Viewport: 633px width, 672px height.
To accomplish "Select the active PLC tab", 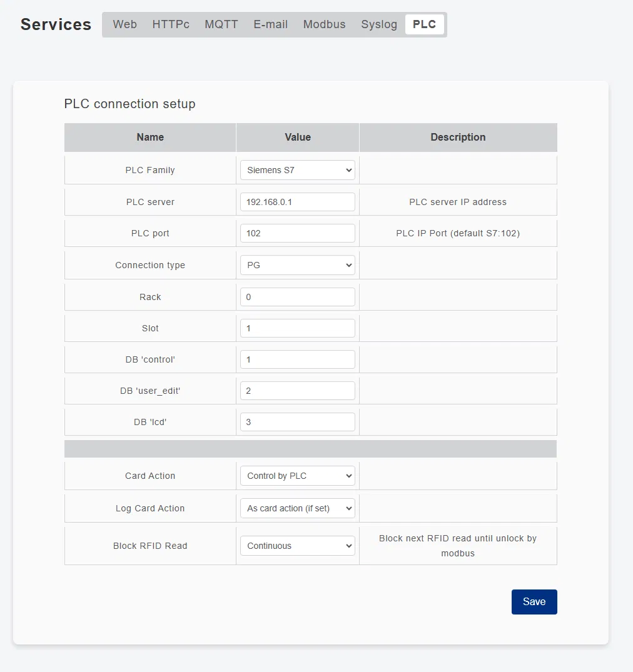I will (x=424, y=24).
